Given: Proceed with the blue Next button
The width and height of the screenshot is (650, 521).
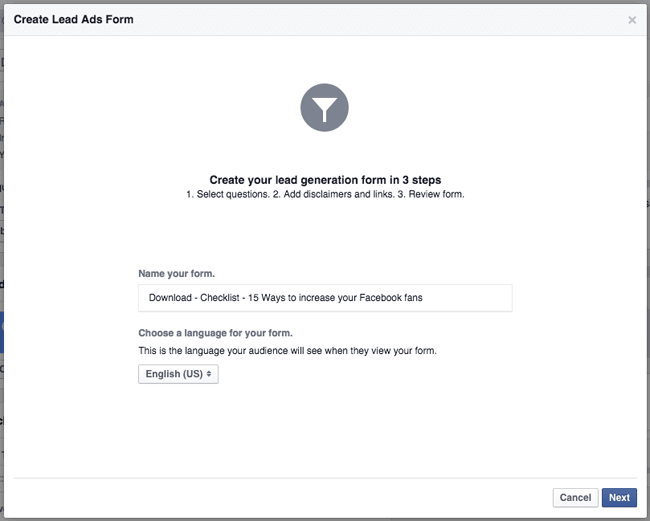Looking at the screenshot, I should click(x=619, y=497).
